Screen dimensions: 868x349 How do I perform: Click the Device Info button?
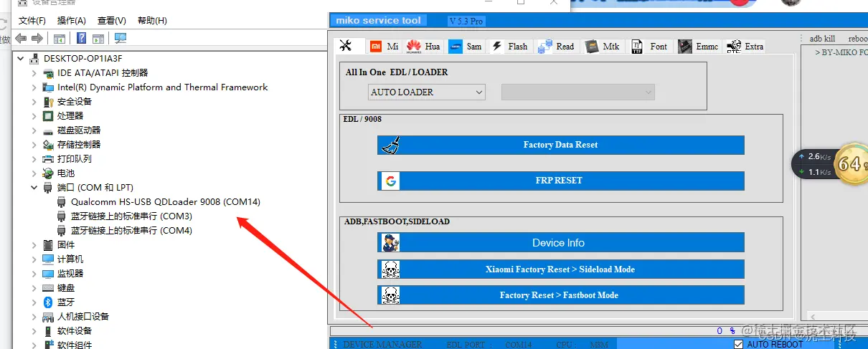tap(561, 243)
